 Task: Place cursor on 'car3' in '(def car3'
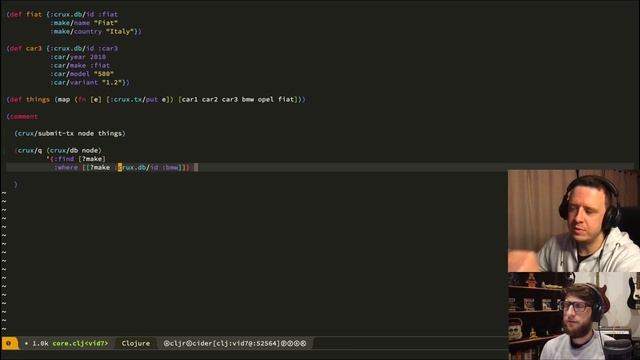[34, 49]
